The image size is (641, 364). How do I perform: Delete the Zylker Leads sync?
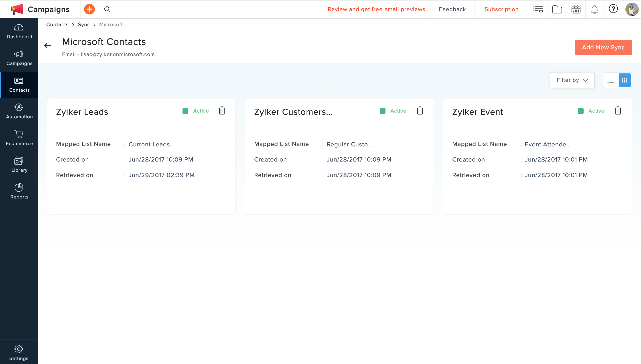click(x=222, y=111)
